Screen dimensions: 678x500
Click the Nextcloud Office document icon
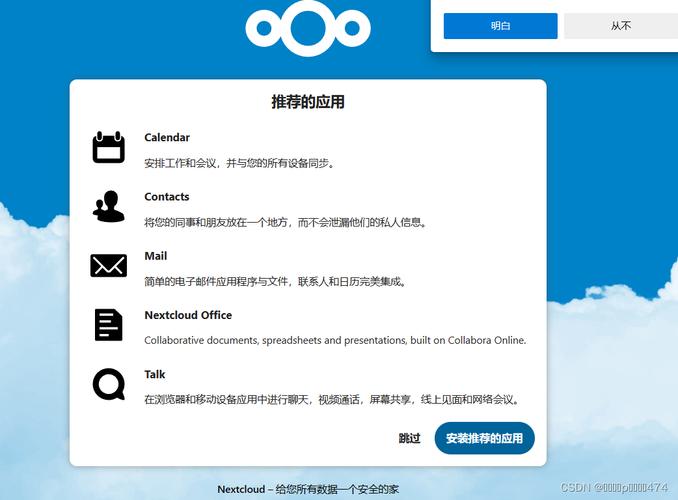coord(109,325)
